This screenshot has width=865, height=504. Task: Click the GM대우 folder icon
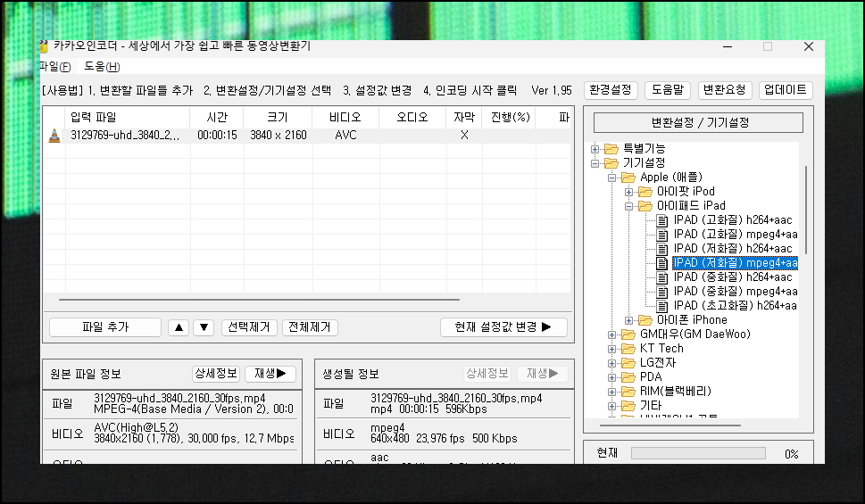tap(628, 335)
